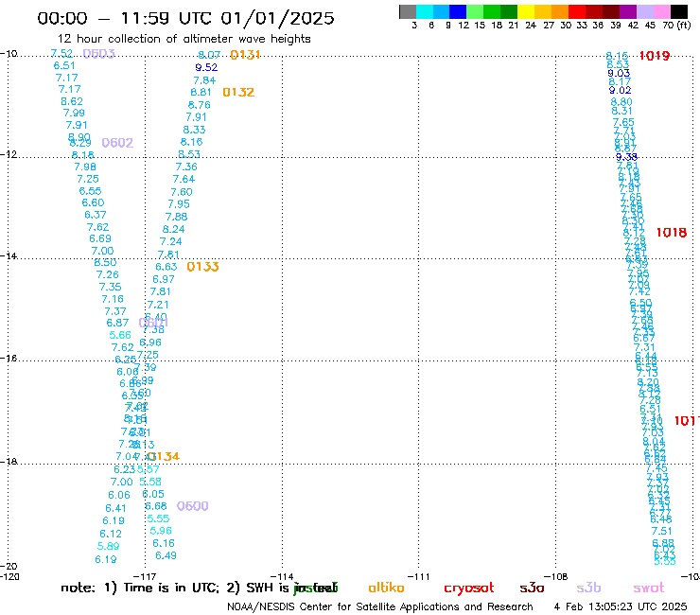
Task: Click the purple legend color swatch
Action: (628, 12)
